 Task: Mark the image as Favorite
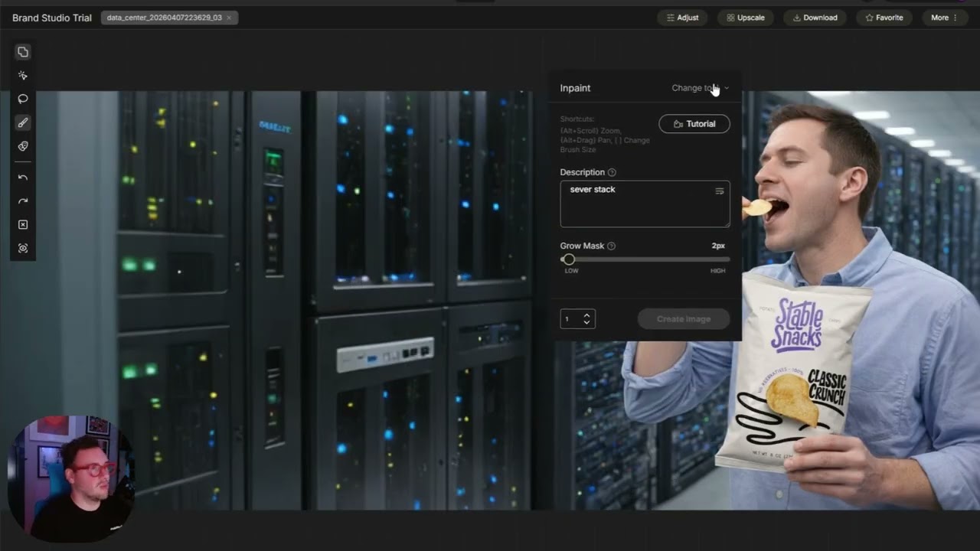click(x=884, y=18)
